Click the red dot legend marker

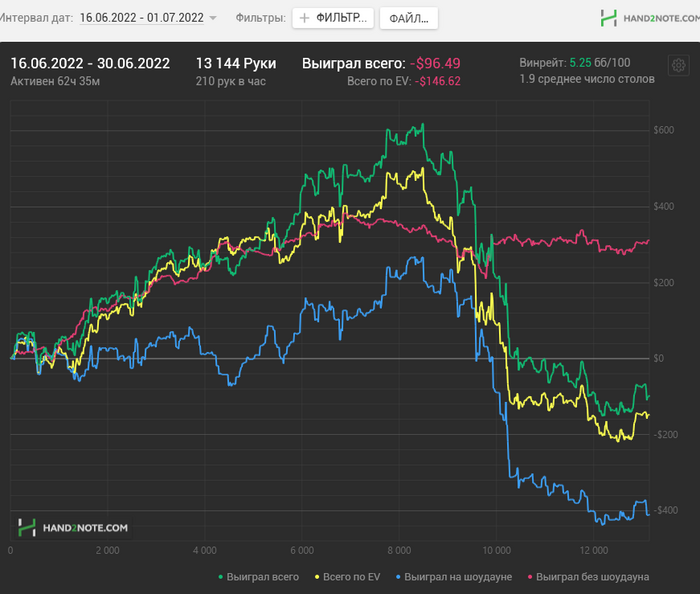[x=530, y=577]
